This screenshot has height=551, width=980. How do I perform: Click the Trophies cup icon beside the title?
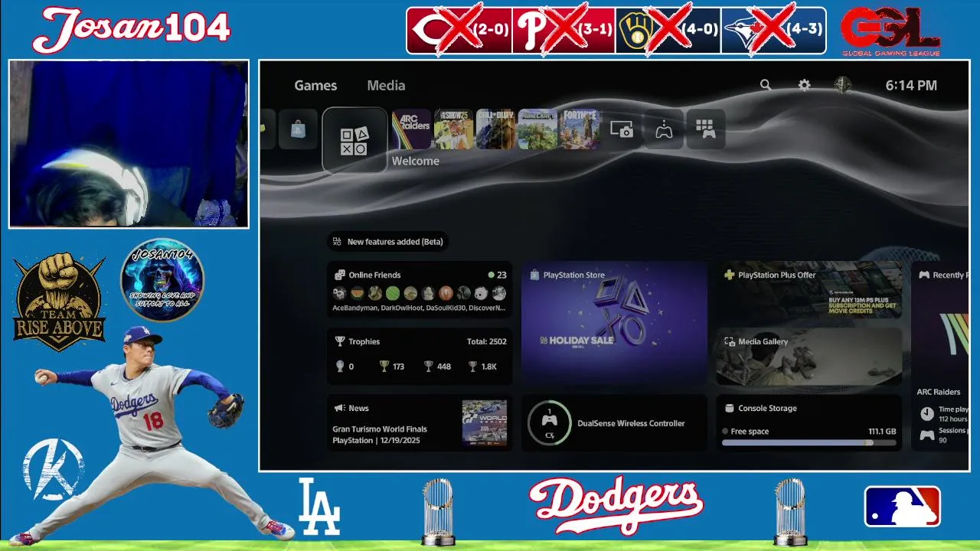340,341
